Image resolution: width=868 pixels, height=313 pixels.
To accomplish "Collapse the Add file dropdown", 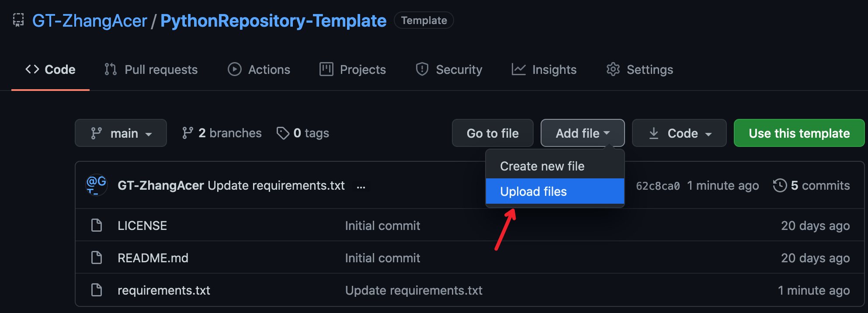I will [583, 133].
